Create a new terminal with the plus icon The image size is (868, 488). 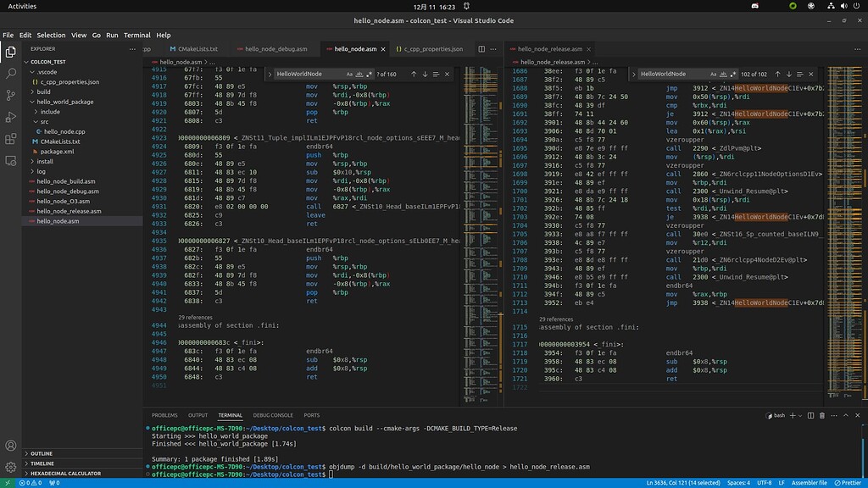793,415
